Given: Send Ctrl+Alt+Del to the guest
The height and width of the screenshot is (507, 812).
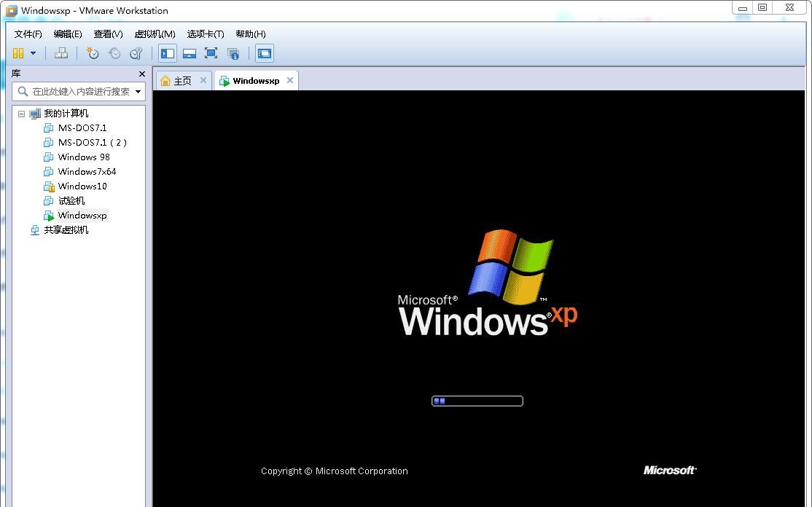Looking at the screenshot, I should pos(61,53).
